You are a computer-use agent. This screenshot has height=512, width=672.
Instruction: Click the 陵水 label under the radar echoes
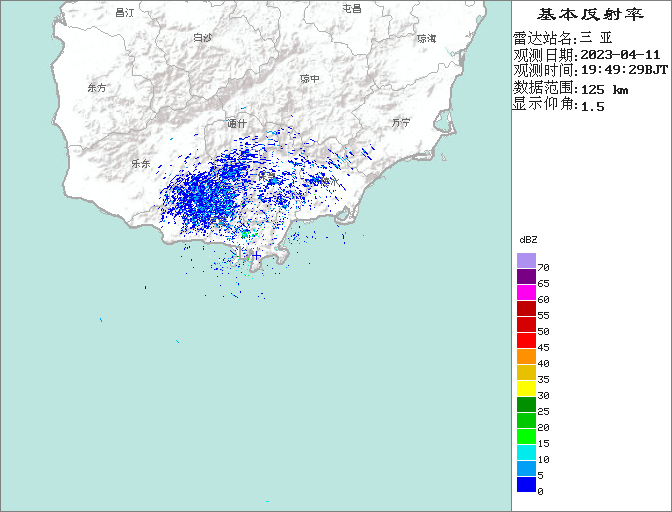click(328, 182)
